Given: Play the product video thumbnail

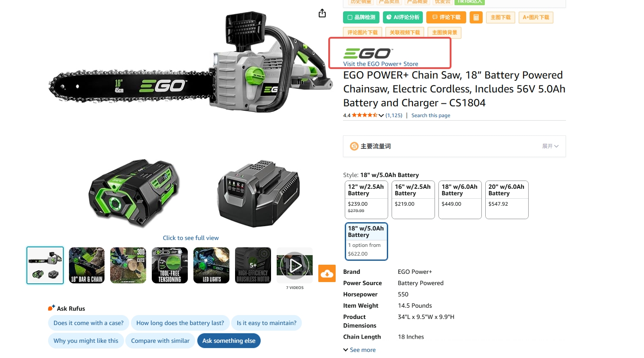Looking at the screenshot, I should click(x=295, y=265).
